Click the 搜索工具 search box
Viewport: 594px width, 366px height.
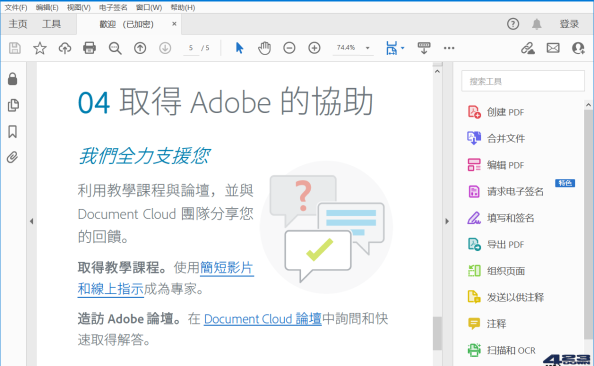click(x=523, y=81)
